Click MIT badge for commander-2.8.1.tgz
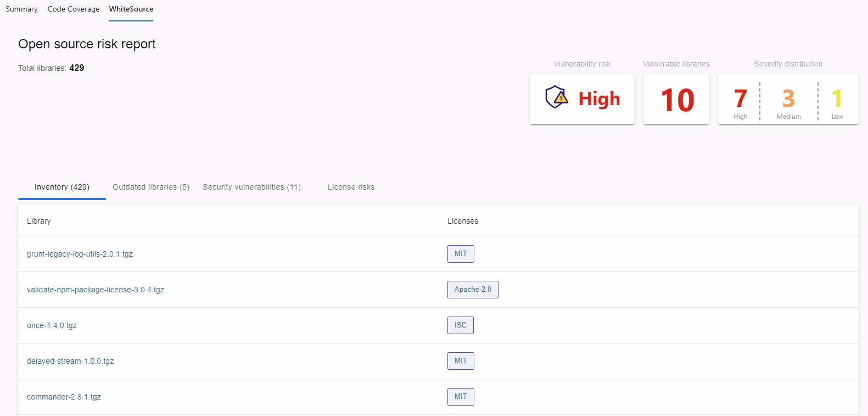 [x=461, y=397]
